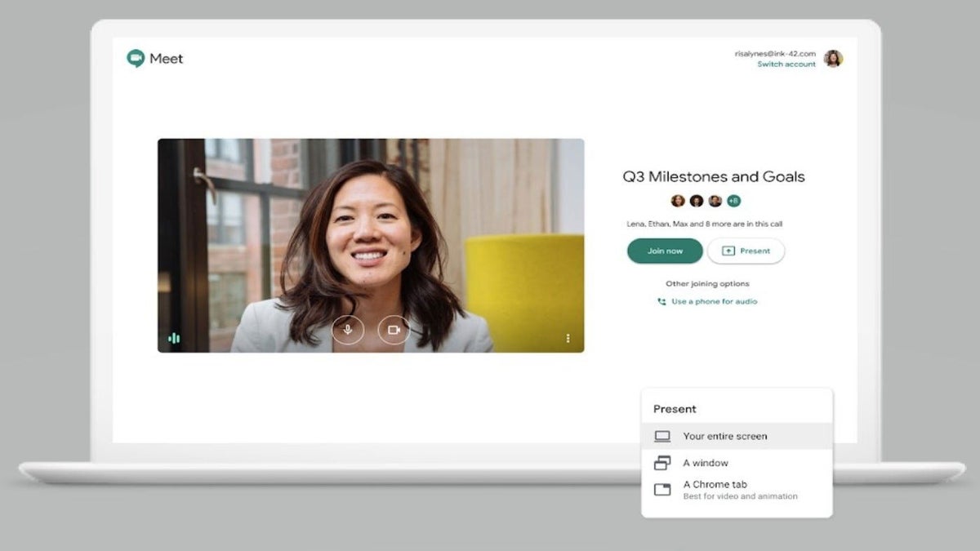Click the browser tab icon in Present menu
The width and height of the screenshot is (980, 551).
click(662, 490)
